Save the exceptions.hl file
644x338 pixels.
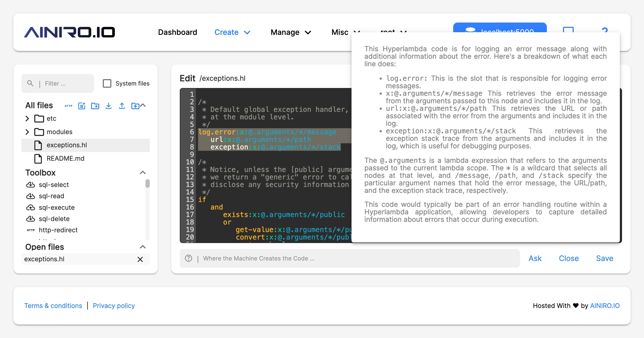pyautogui.click(x=604, y=258)
